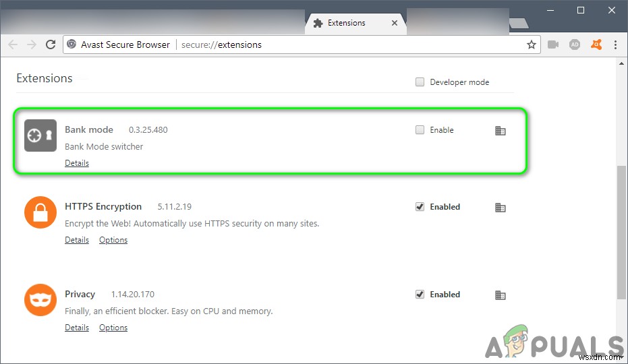The width and height of the screenshot is (628, 364).
Task: Click the Privacy mask extension icon
Action: 40,300
